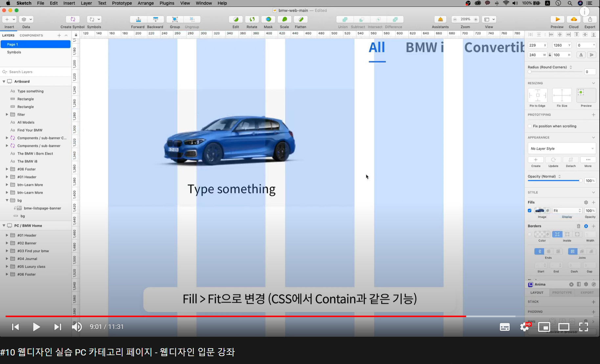600x364 pixels.
Task: Toggle the ruler lock icon
Action: (x=76, y=35)
